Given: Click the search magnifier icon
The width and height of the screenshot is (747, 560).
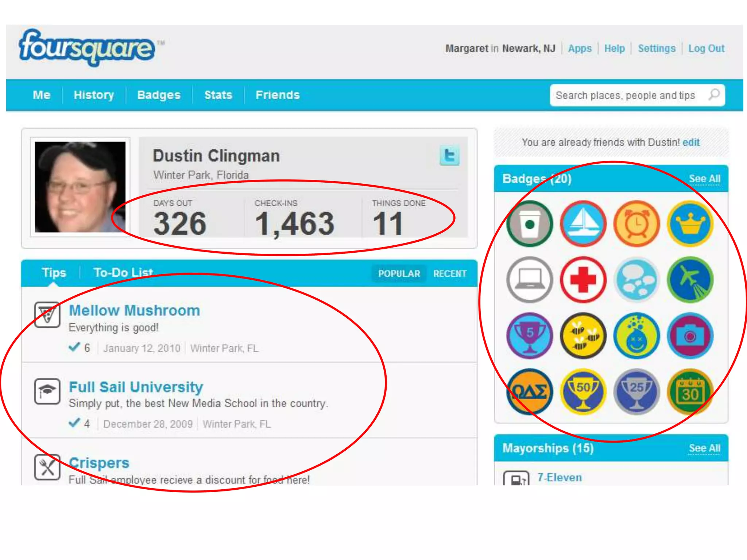Looking at the screenshot, I should (714, 95).
